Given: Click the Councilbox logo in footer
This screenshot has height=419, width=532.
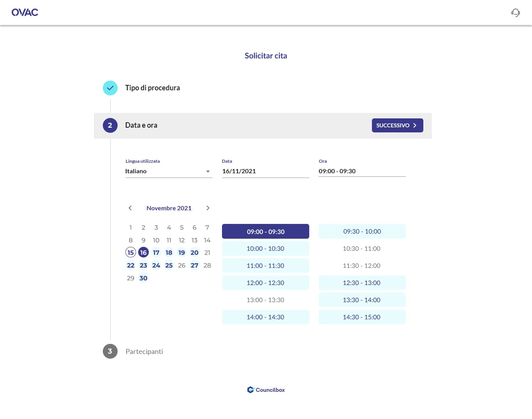Looking at the screenshot, I should click(266, 390).
